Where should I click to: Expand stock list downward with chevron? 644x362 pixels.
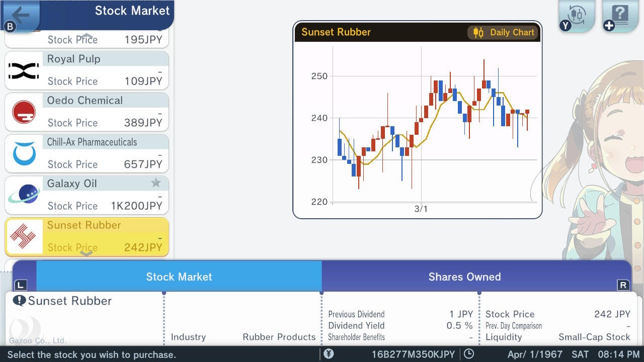pyautogui.click(x=87, y=253)
